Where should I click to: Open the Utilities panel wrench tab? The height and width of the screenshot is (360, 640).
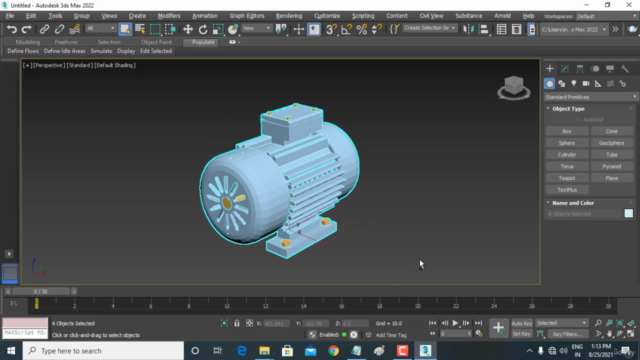(625, 69)
